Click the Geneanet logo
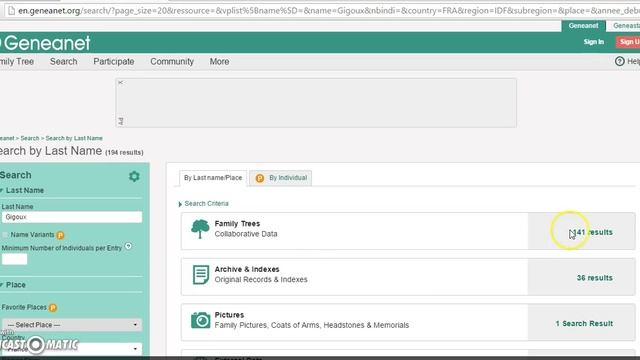This screenshot has height=360, width=640. click(45, 43)
